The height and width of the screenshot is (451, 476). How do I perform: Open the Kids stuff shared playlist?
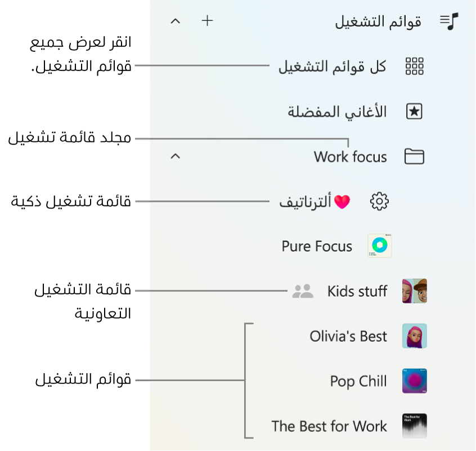357,291
